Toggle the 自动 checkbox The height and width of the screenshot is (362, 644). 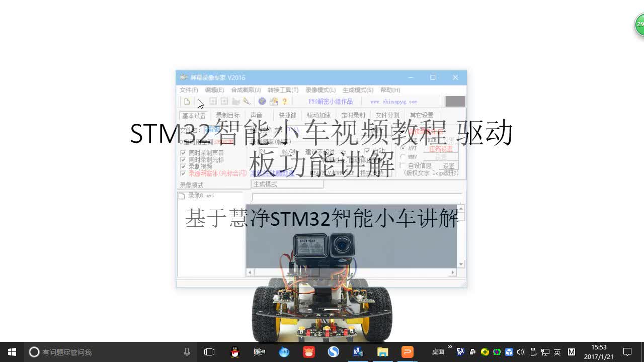pyautogui.click(x=367, y=151)
